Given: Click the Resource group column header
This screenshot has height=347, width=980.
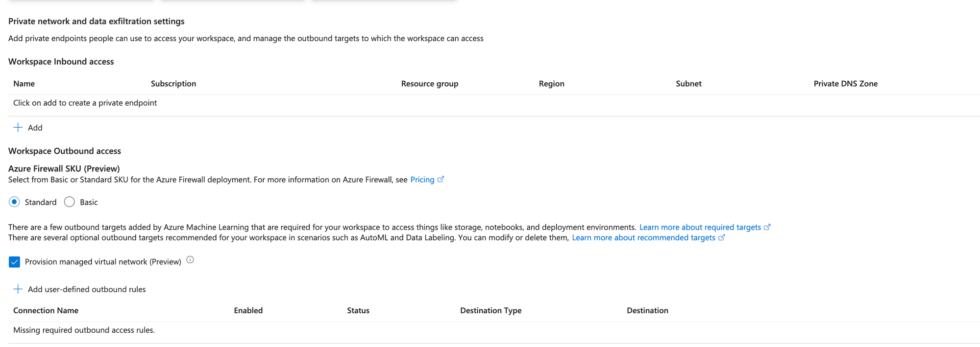Looking at the screenshot, I should [430, 84].
